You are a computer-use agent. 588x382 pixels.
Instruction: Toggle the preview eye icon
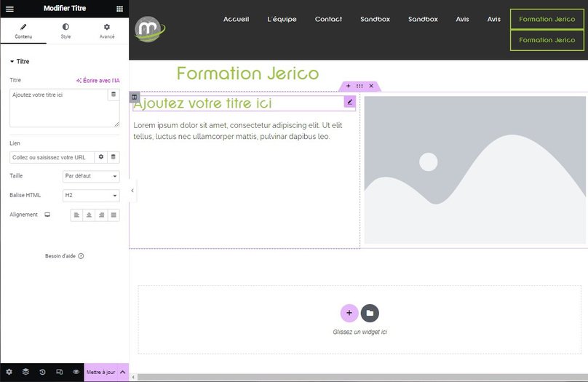coord(76,372)
